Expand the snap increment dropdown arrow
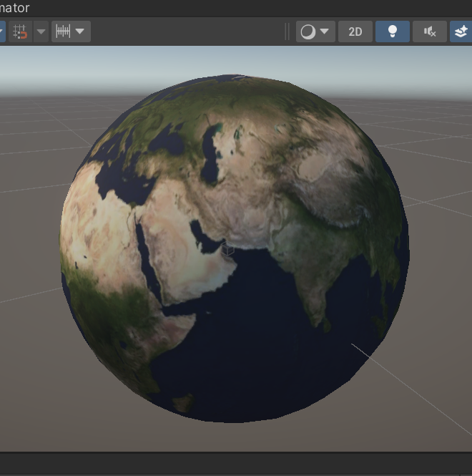Viewport: 472px width, 476px height. (x=80, y=31)
